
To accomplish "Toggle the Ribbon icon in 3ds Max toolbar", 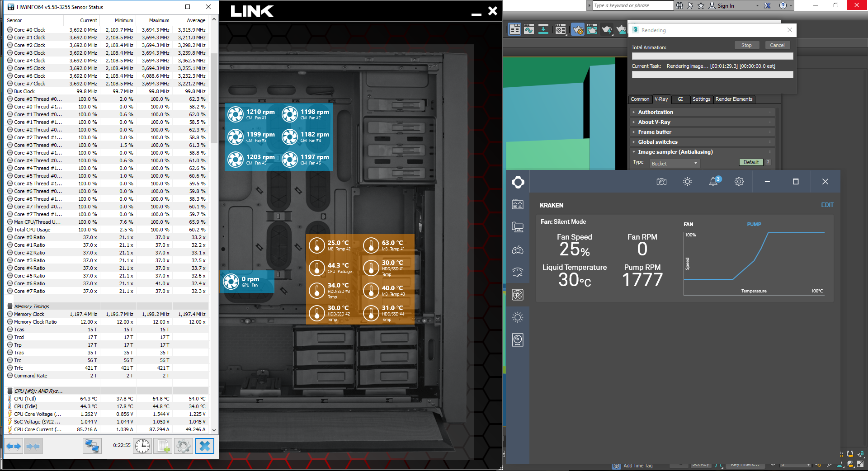I will click(x=514, y=30).
